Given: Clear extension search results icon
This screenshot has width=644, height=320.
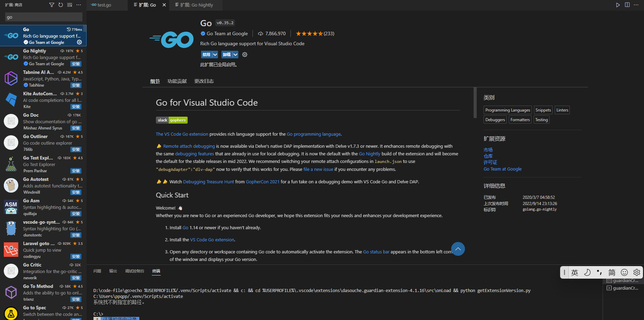Looking at the screenshot, I should click(70, 5).
